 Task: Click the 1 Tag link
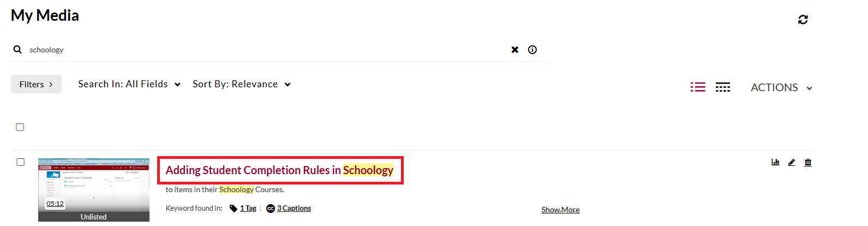point(248,208)
